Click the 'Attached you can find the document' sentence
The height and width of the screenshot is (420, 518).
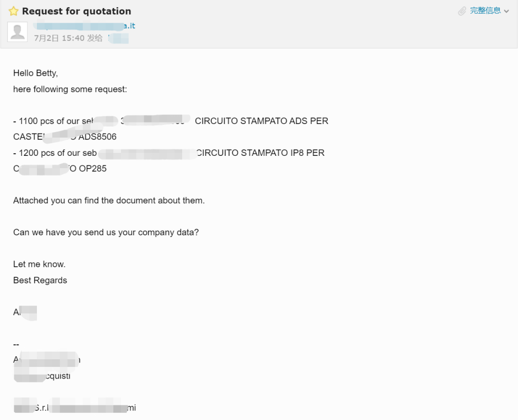click(109, 200)
